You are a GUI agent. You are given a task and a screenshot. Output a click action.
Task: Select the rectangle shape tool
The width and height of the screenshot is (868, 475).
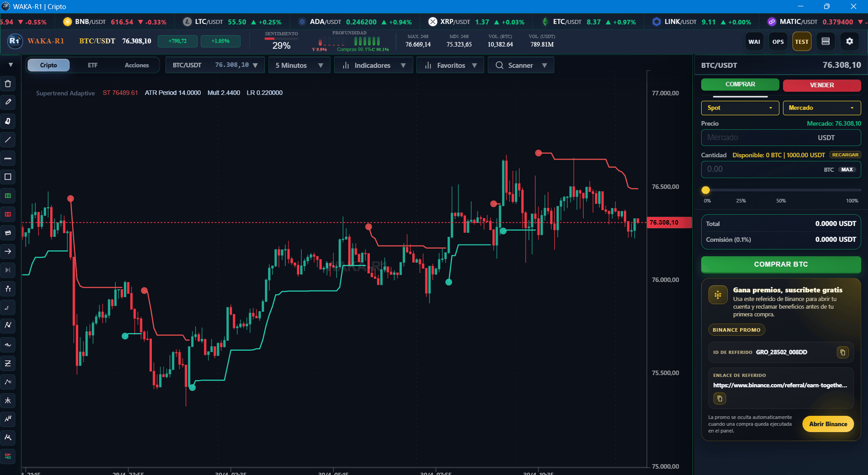point(8,177)
